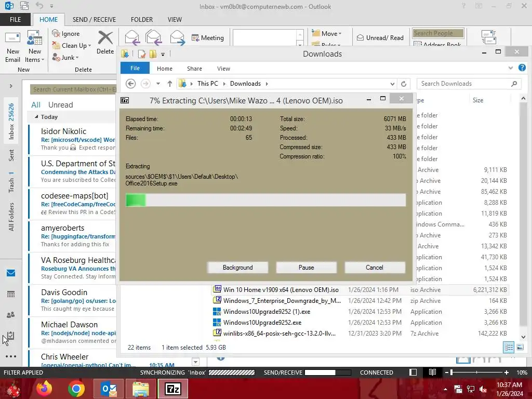This screenshot has height=399, width=532.
Task: Select the amyeroberts message
Action: (x=73, y=236)
